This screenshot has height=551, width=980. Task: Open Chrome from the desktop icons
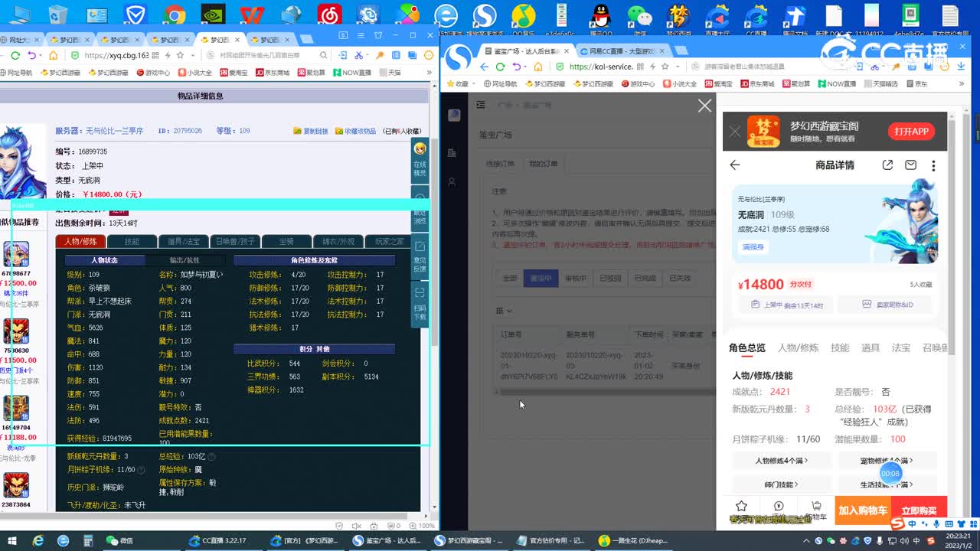point(175,15)
